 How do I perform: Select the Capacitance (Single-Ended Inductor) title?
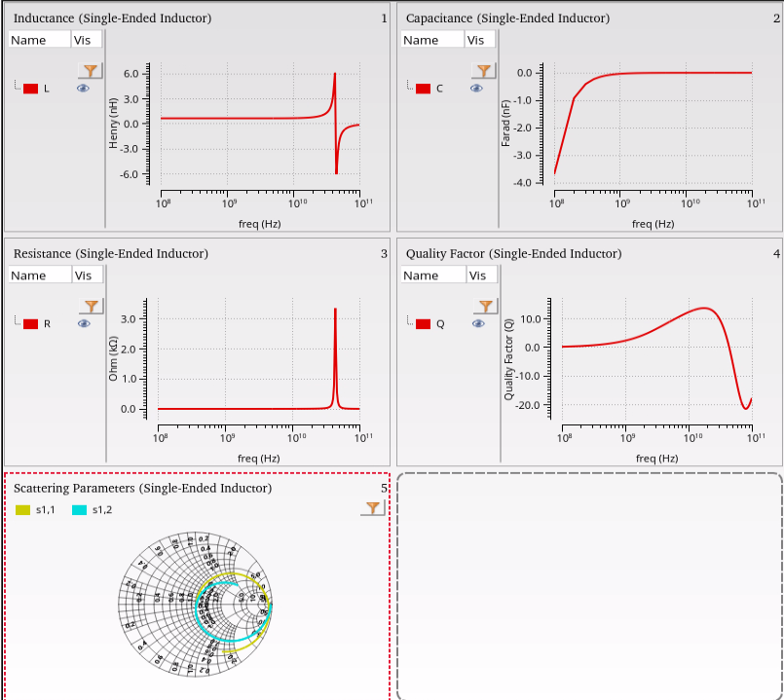tap(508, 18)
